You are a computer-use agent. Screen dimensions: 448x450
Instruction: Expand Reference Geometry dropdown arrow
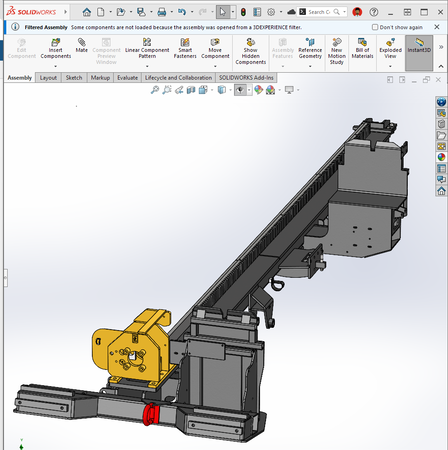click(310, 66)
